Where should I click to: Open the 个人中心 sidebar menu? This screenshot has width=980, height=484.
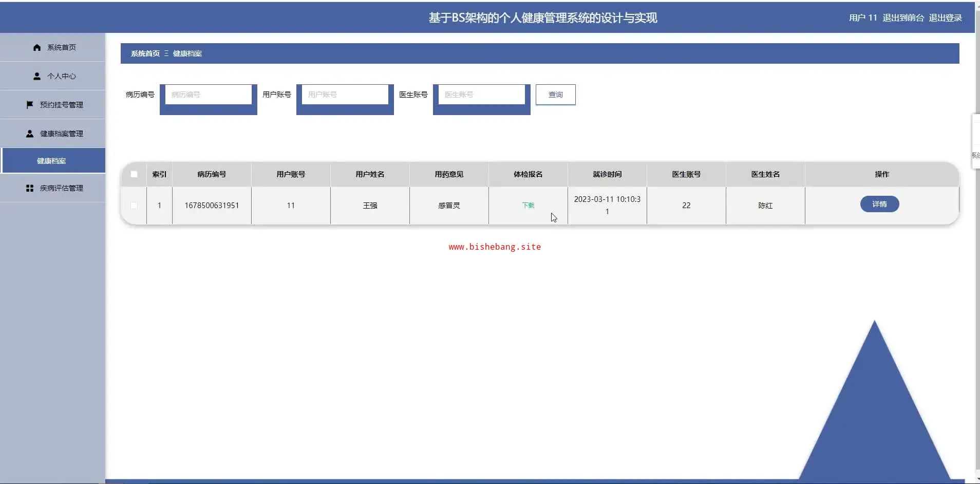coord(52,76)
